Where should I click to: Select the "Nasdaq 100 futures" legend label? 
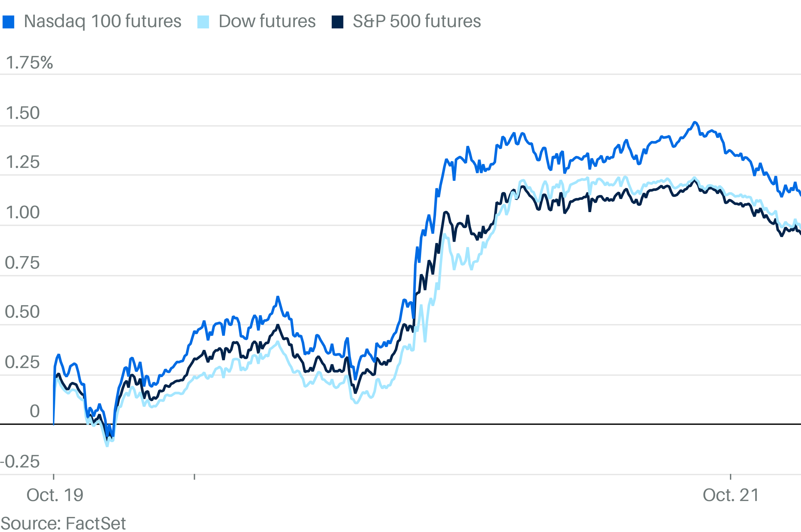(103, 21)
